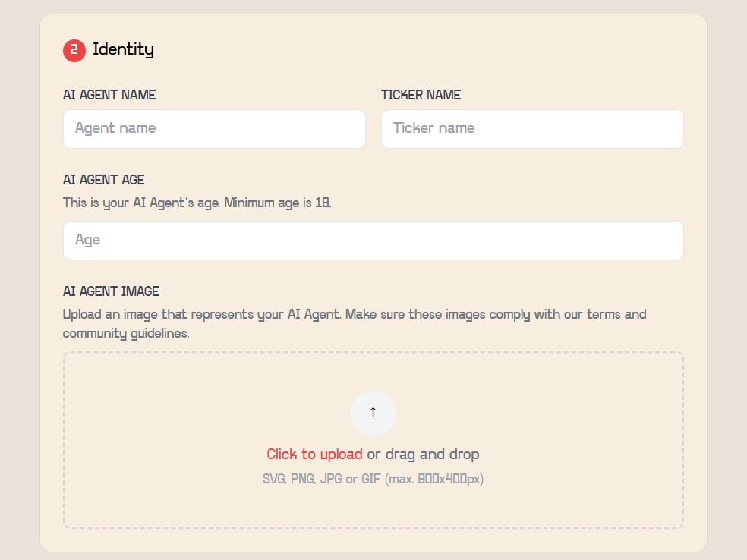Click the SVG, PNG, JPG or GIF hint

pyautogui.click(x=373, y=479)
